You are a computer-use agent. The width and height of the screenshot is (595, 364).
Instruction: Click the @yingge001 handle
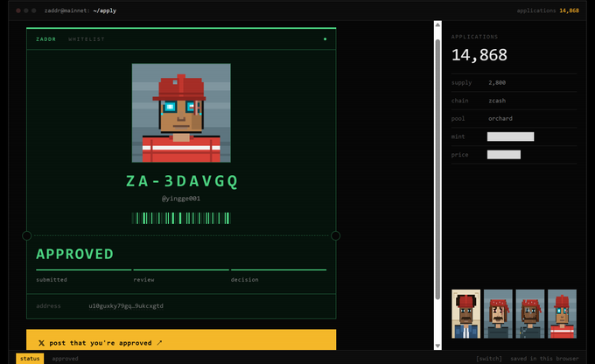(x=181, y=199)
